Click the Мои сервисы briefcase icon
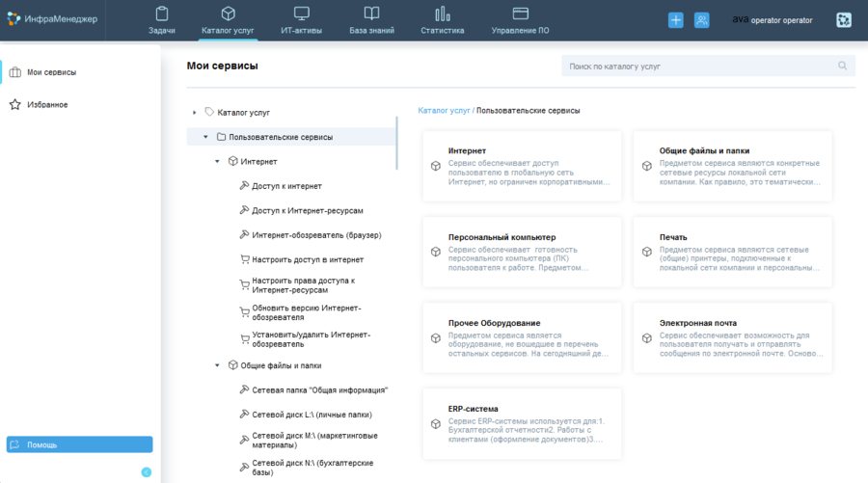868x483 pixels. (x=14, y=72)
